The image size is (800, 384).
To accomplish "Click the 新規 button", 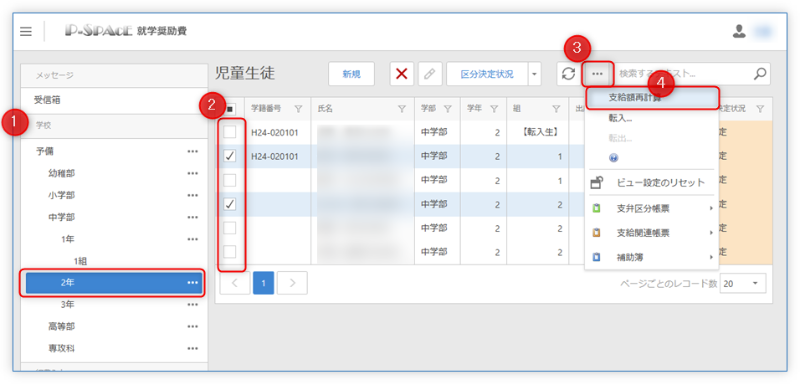I will pos(352,74).
